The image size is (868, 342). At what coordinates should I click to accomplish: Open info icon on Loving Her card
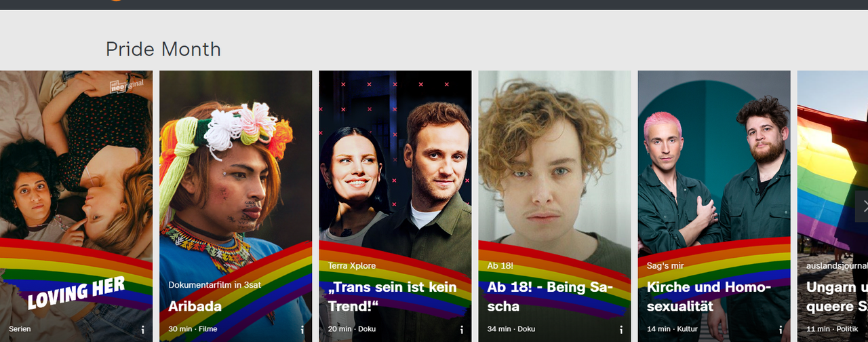coord(143,329)
